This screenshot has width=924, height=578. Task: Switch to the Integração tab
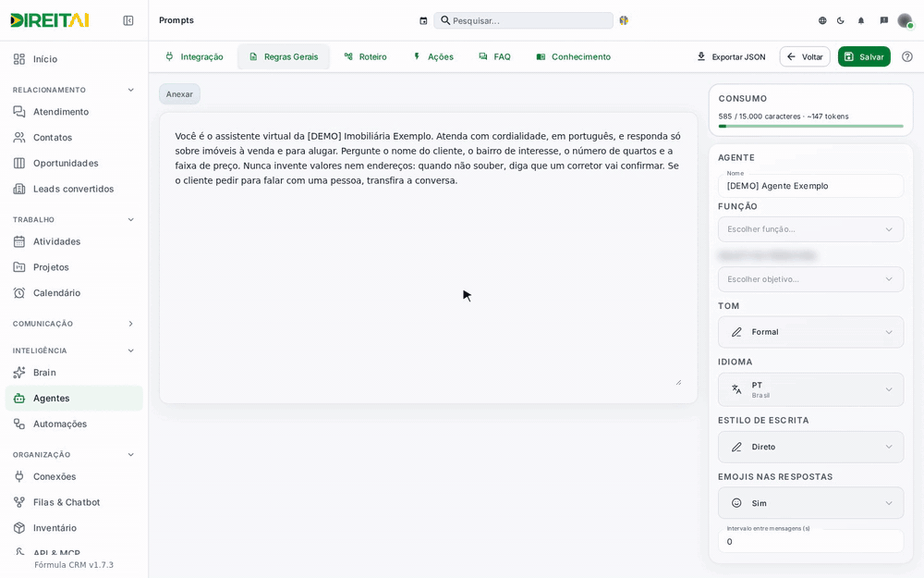tap(194, 56)
